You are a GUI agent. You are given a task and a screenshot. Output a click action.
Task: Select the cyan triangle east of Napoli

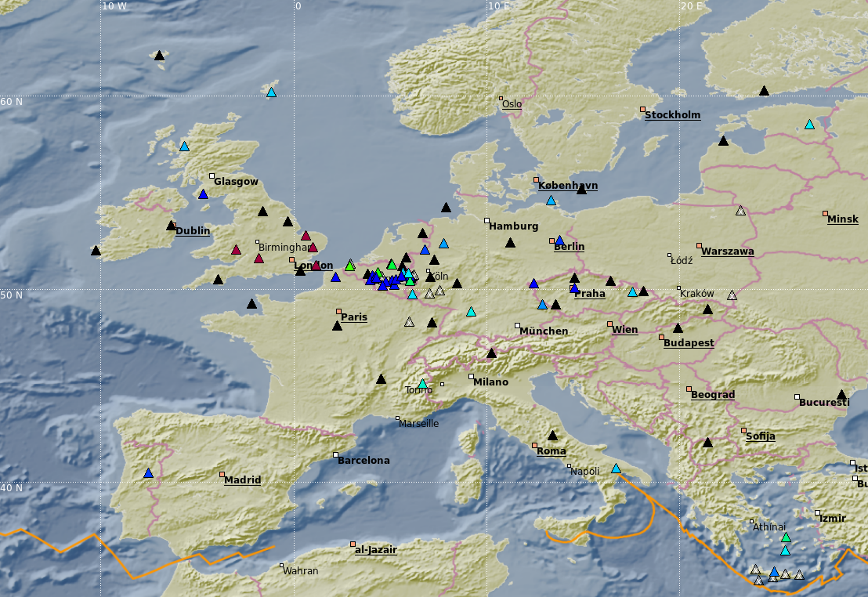click(616, 469)
